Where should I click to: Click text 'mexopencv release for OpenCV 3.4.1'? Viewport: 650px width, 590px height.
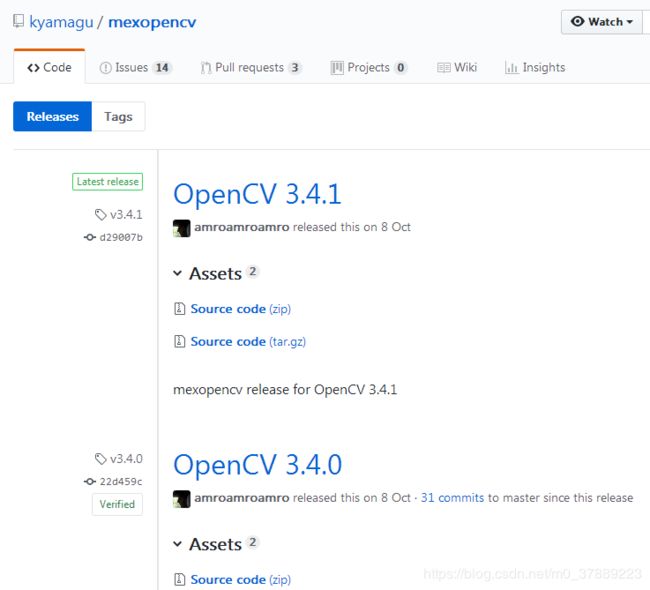tap(285, 390)
